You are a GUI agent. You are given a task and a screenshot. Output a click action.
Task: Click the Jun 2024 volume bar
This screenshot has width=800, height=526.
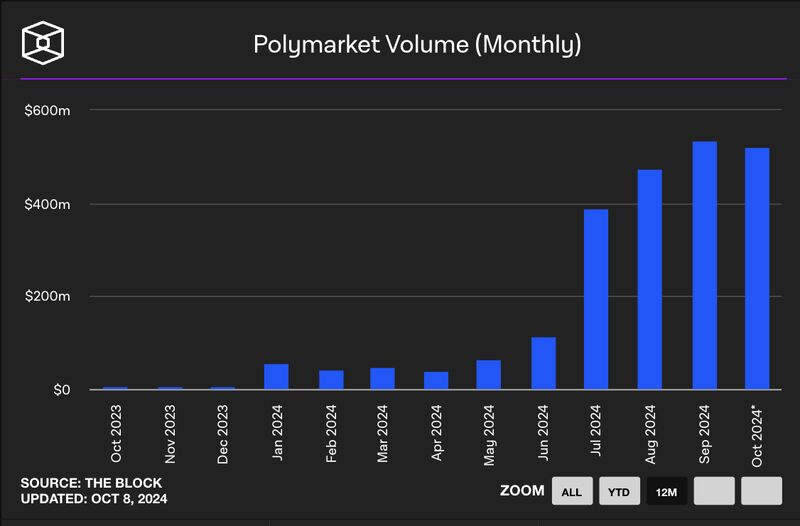pos(543,363)
